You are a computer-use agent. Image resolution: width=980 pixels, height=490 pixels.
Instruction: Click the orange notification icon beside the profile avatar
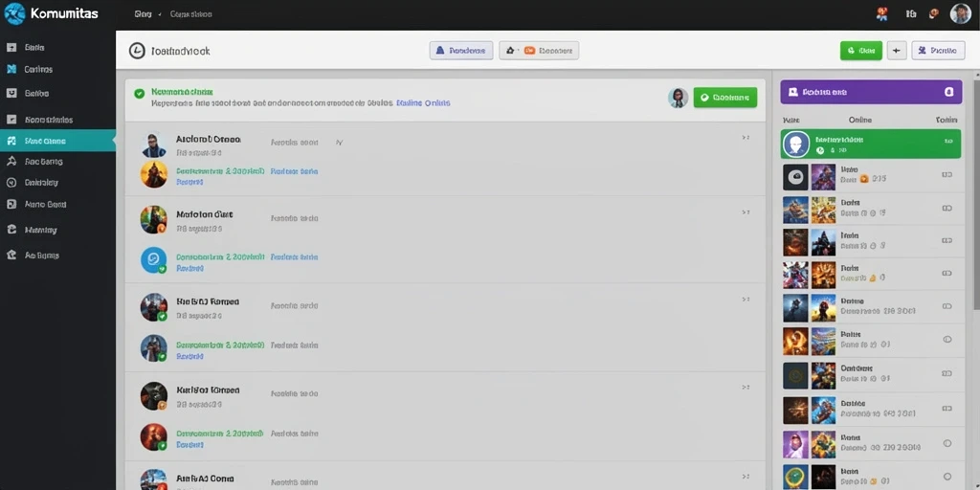(934, 13)
